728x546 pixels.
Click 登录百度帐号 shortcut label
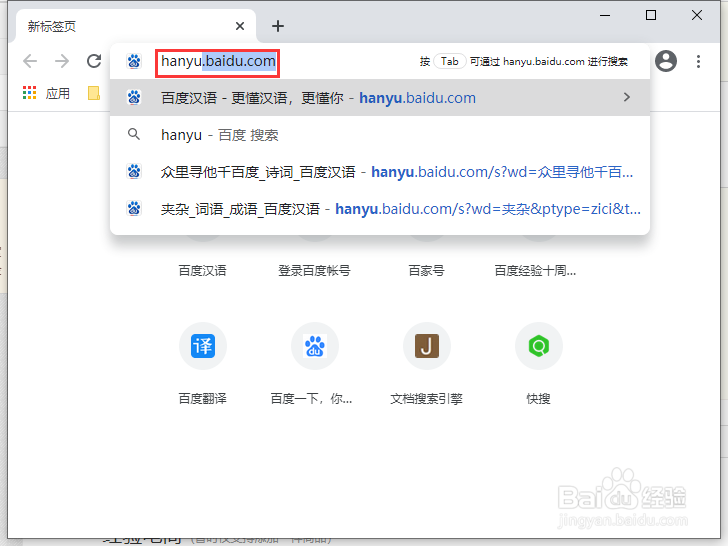click(x=314, y=271)
